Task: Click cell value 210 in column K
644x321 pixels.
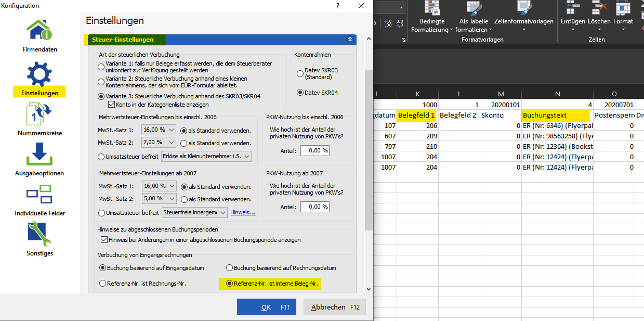Action: [417, 147]
